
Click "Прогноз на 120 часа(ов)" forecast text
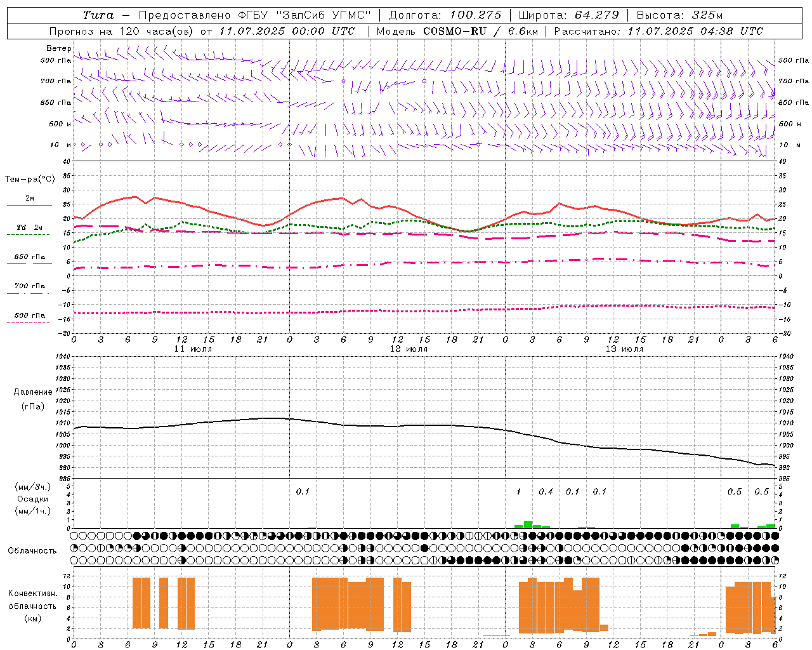coord(122,31)
